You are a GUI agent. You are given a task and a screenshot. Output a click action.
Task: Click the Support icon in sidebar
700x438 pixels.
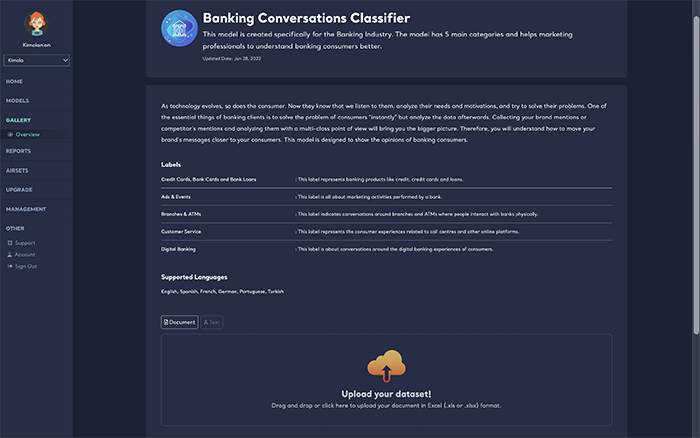click(x=10, y=242)
